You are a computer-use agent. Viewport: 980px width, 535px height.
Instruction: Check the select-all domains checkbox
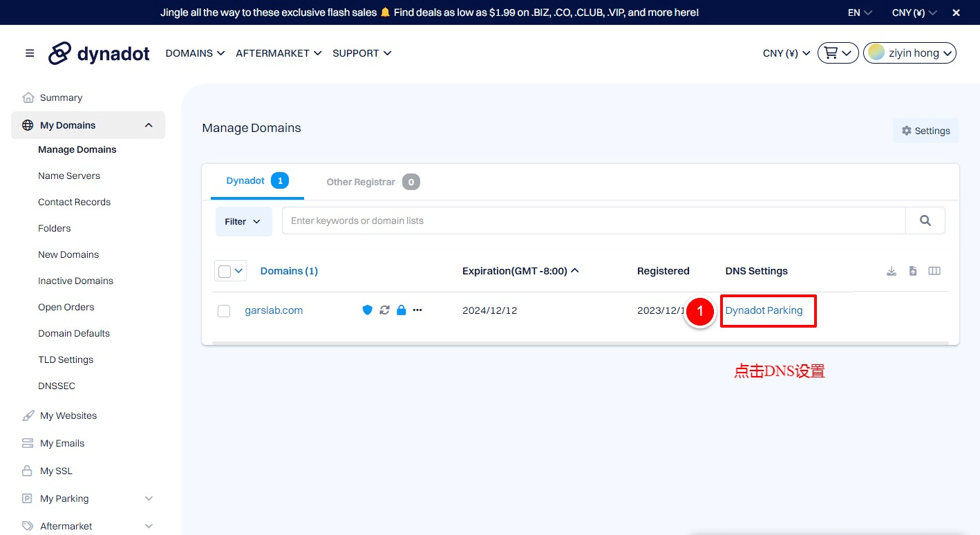(x=225, y=272)
